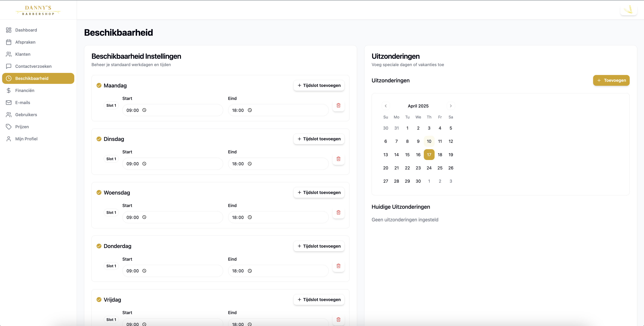Add a time slot to Dinsdag
Viewport: 644px width, 326px height.
(319, 139)
